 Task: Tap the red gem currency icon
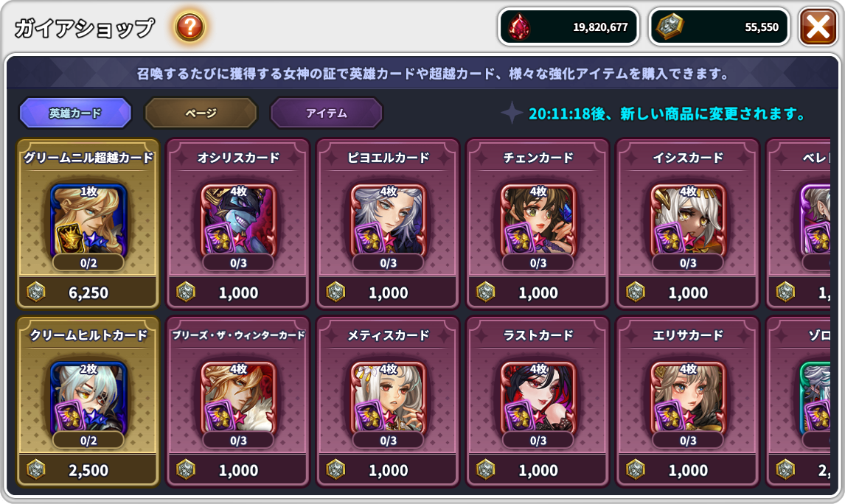click(x=520, y=27)
